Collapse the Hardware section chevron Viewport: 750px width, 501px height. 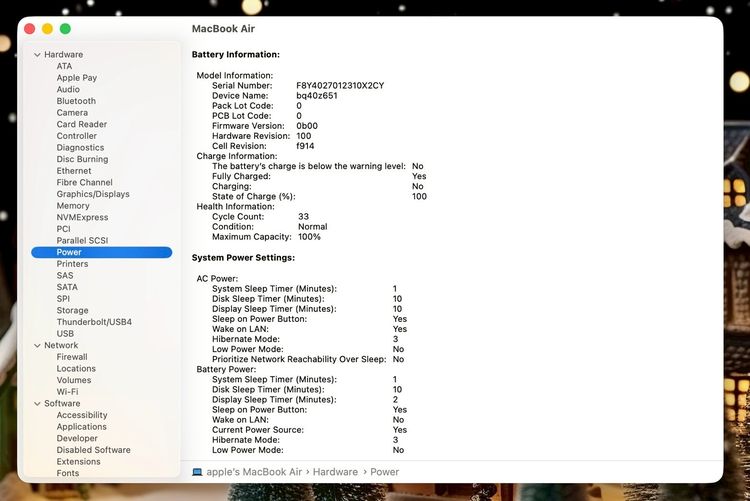point(37,55)
